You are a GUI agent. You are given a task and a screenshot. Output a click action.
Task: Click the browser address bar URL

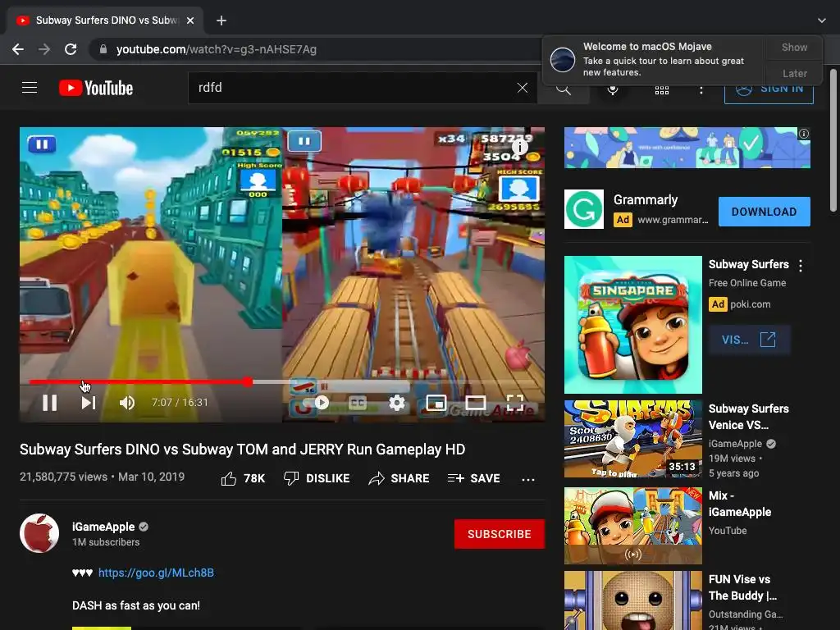coord(217,49)
